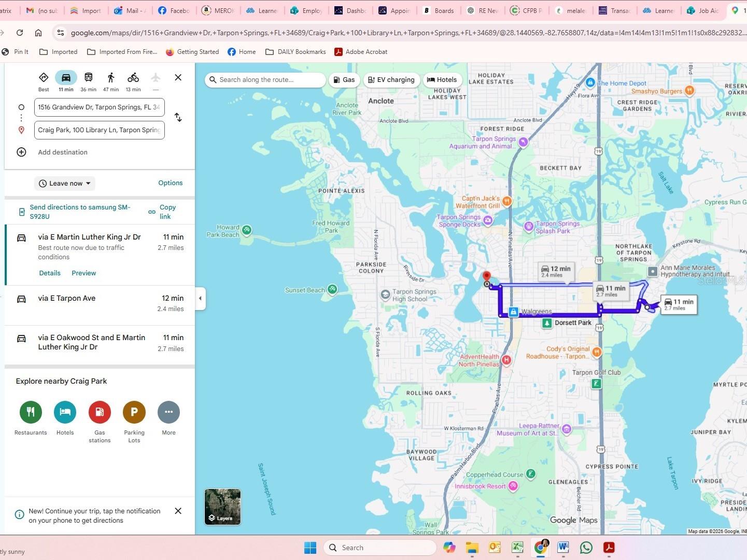
Task: Select the Driving travel mode icon
Action: point(66,78)
